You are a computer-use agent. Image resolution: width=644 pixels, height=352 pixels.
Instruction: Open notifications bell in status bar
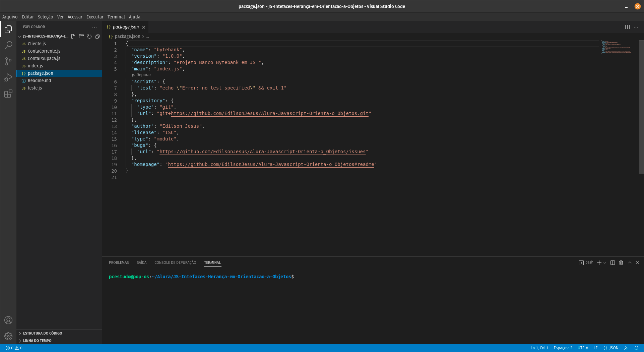[x=636, y=348]
